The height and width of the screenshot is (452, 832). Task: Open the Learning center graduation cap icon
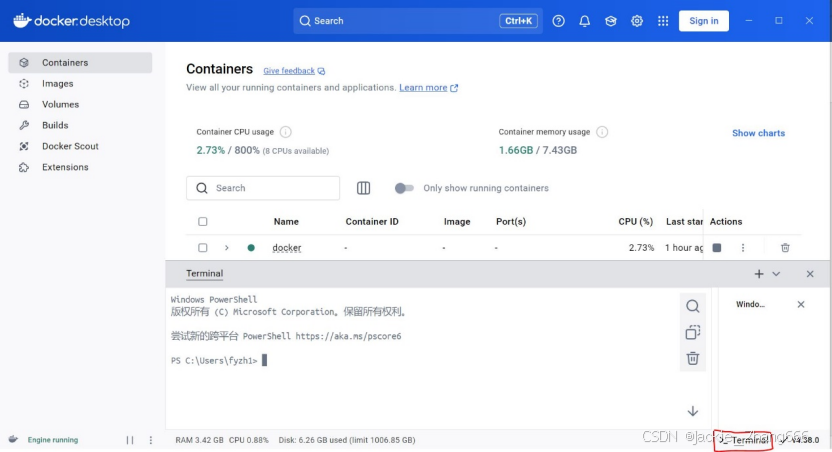coord(610,21)
